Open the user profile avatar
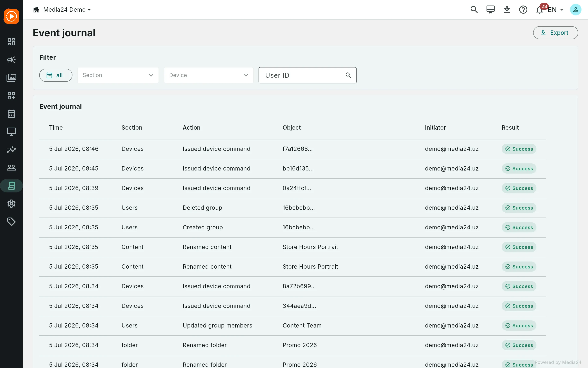The width and height of the screenshot is (588, 368). pos(576,10)
